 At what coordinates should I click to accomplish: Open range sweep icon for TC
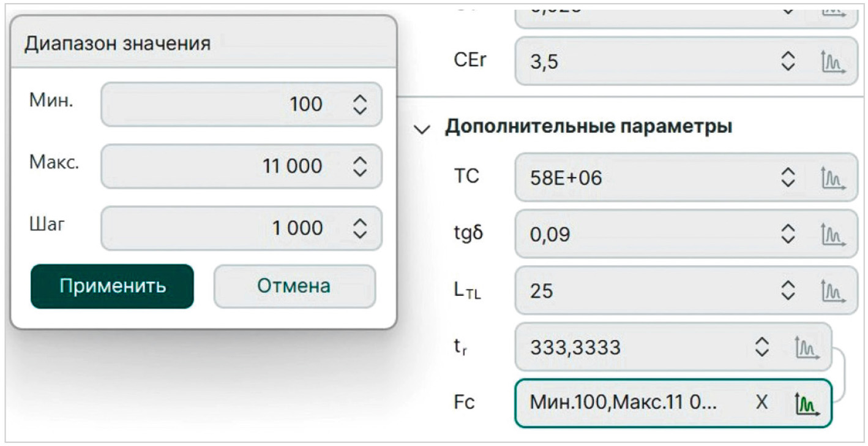click(x=832, y=178)
